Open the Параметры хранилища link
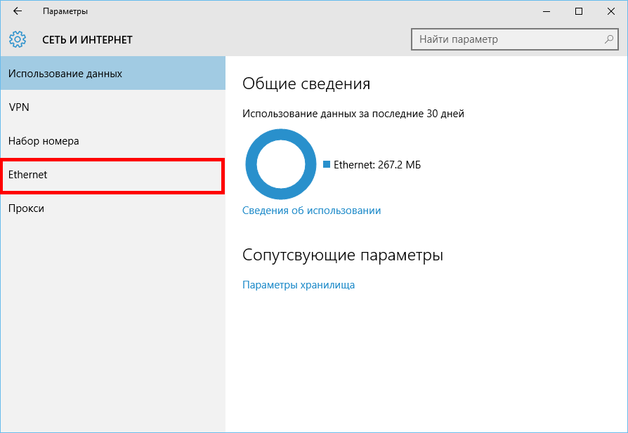The width and height of the screenshot is (628, 433). pos(298,285)
